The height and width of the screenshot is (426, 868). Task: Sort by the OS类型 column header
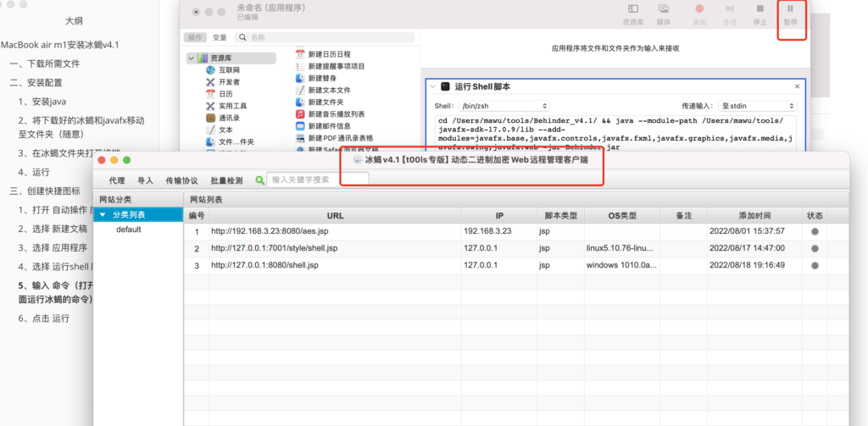(x=622, y=215)
